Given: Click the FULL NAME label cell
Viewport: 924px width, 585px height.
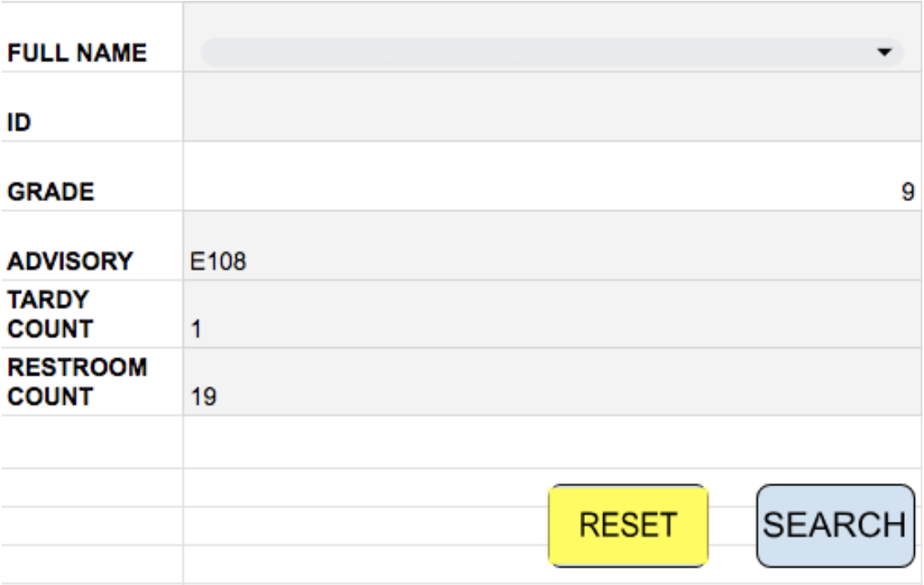Looking at the screenshot, I should click(92, 37).
